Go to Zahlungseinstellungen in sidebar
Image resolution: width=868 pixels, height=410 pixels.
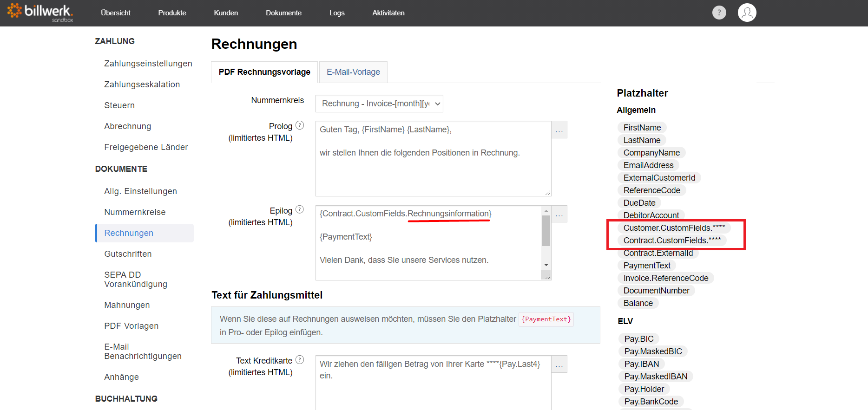pos(148,64)
